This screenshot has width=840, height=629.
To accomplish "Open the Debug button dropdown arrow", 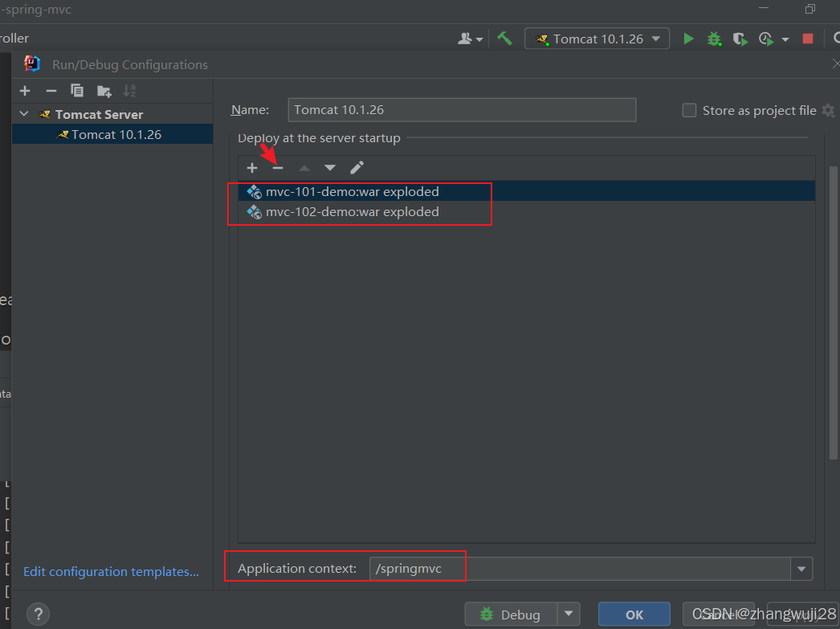I will point(569,614).
